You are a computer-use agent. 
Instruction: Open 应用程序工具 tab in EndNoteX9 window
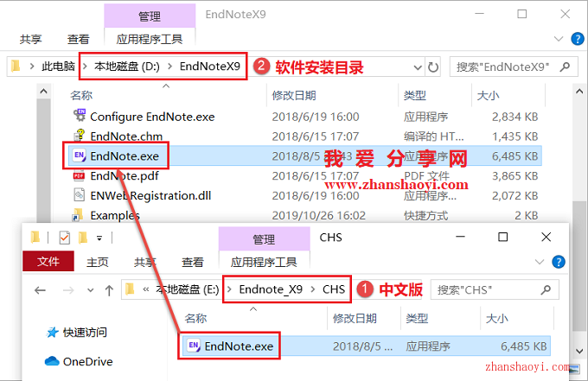click(150, 39)
